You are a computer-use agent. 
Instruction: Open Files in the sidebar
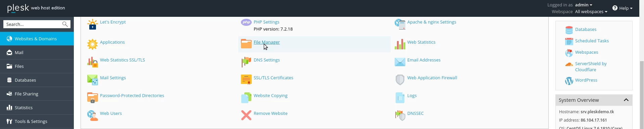tap(37, 66)
